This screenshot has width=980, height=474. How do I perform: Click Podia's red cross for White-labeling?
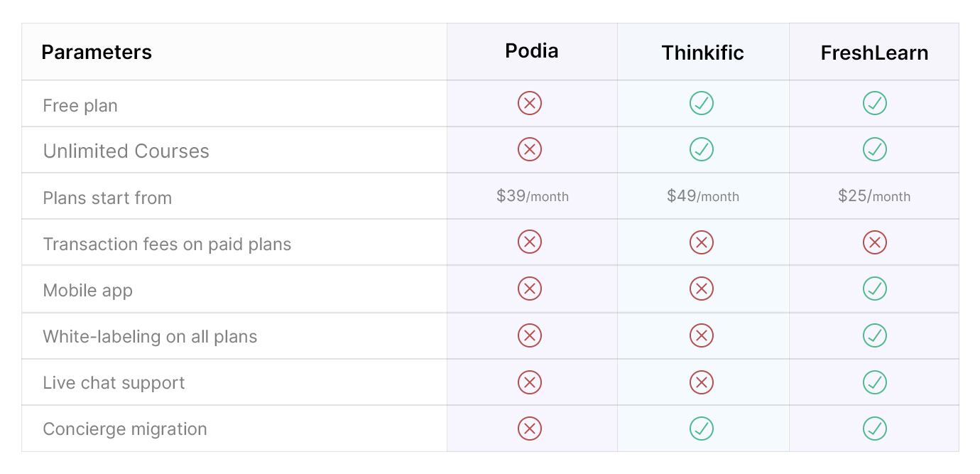tap(530, 335)
